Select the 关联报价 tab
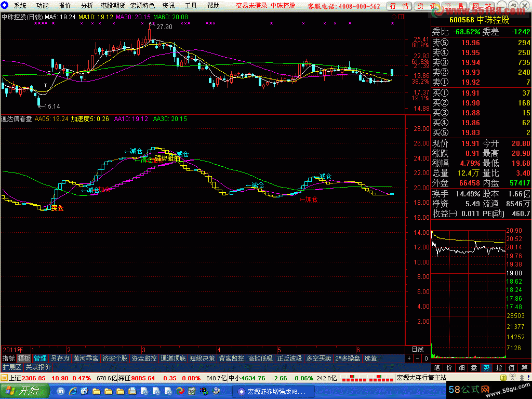Viewport: 532px width, 399px height. point(38,367)
